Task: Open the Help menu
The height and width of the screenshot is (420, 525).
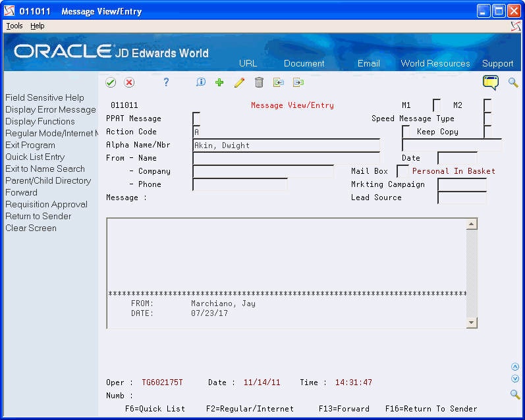Action: click(37, 26)
